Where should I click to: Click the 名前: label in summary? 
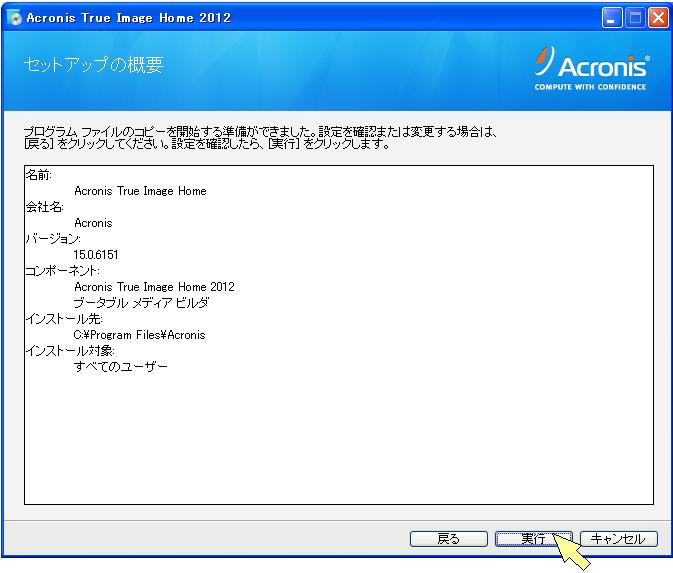(39, 175)
